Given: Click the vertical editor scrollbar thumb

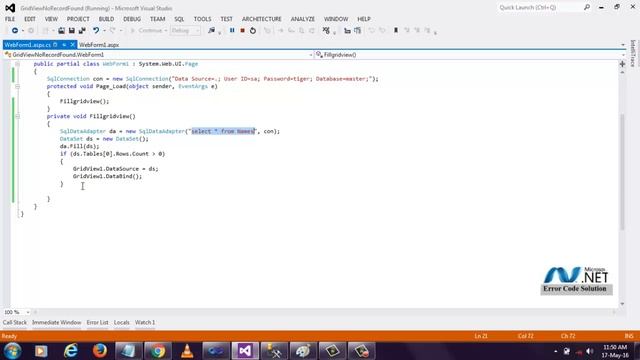Looking at the screenshot, I should click(x=622, y=171).
